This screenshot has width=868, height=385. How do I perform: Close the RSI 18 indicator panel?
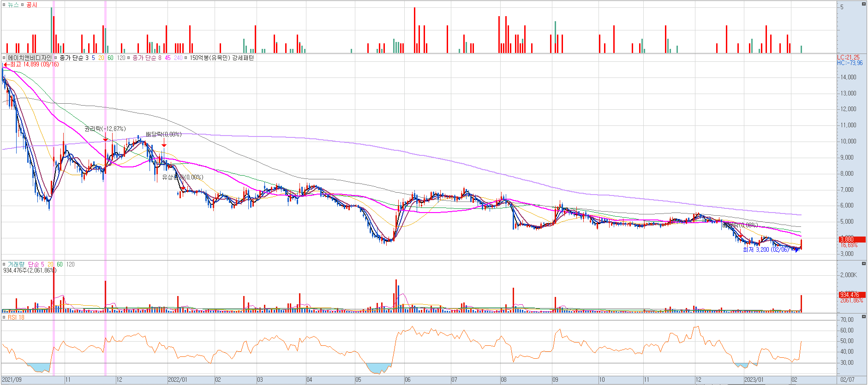[864, 317]
